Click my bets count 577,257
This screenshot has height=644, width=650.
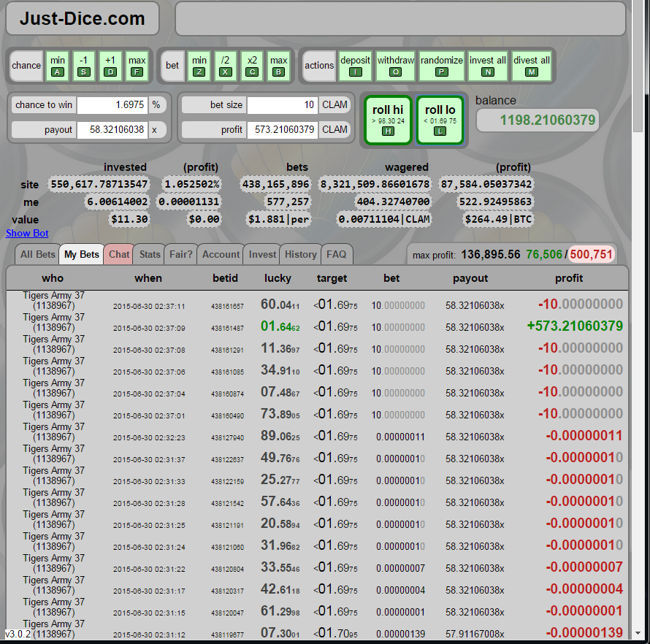[288, 202]
